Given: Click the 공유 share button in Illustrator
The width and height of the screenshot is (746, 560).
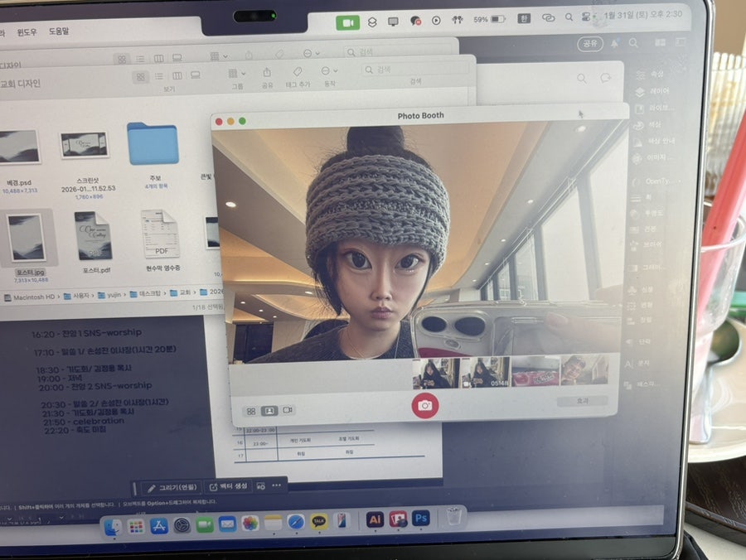Looking at the screenshot, I should point(590,43).
